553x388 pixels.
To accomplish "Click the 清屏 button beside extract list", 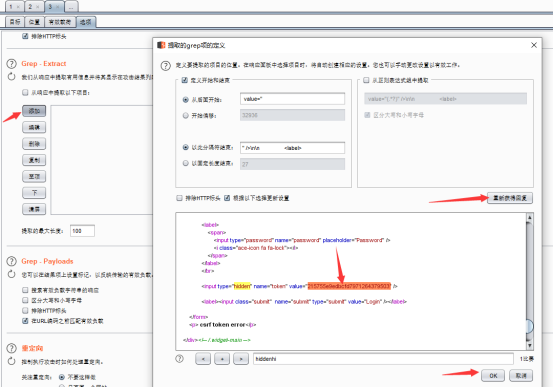I will (34, 209).
